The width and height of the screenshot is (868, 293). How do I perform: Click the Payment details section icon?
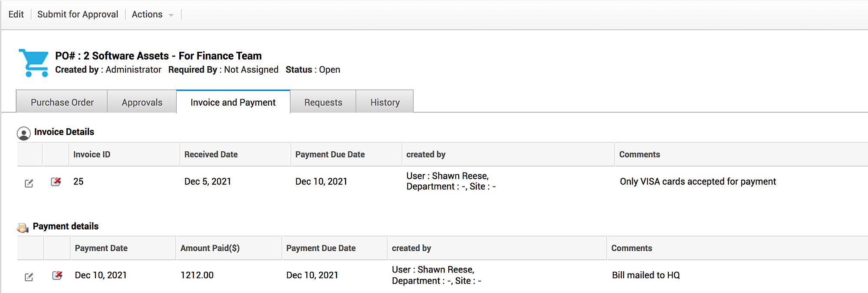click(x=23, y=227)
